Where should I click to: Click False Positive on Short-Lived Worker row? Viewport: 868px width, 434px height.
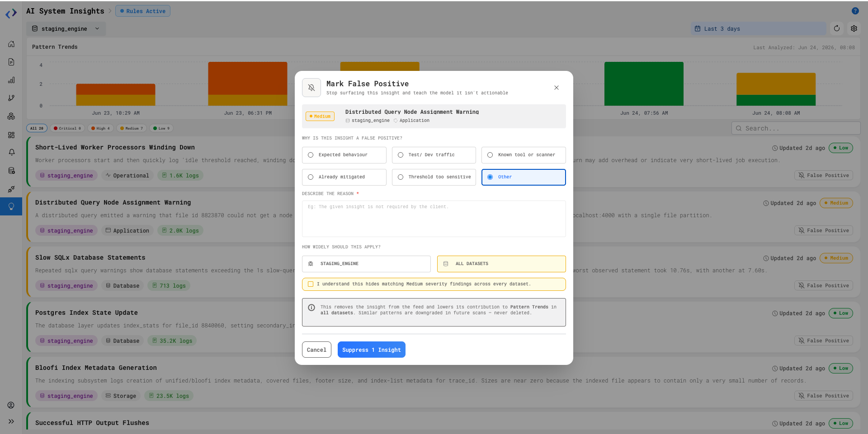click(824, 175)
